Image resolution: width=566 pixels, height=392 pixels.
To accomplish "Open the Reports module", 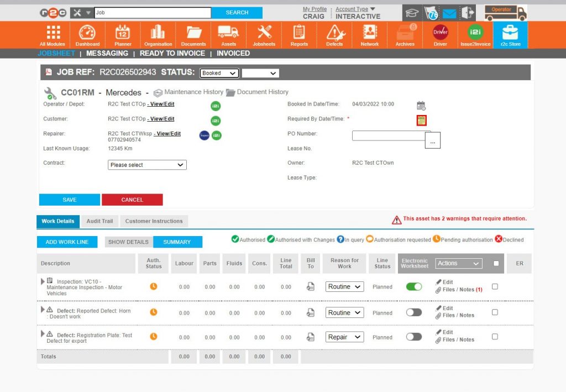I will point(299,35).
